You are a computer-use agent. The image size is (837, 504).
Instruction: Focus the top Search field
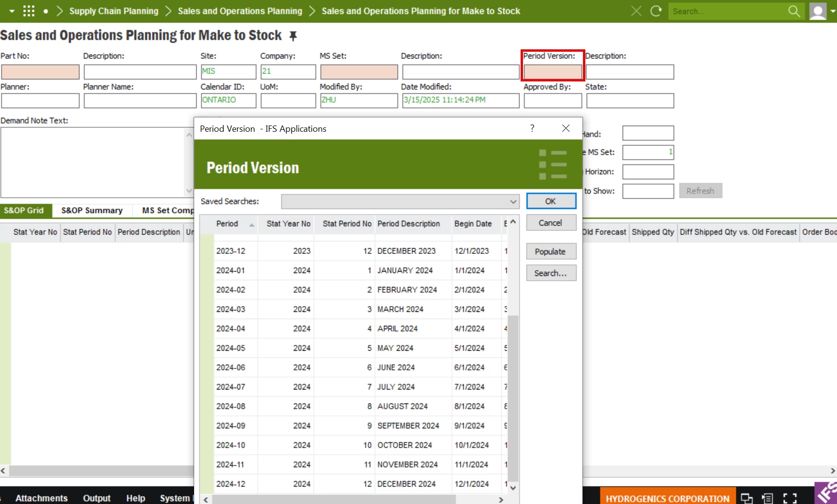[x=729, y=11]
